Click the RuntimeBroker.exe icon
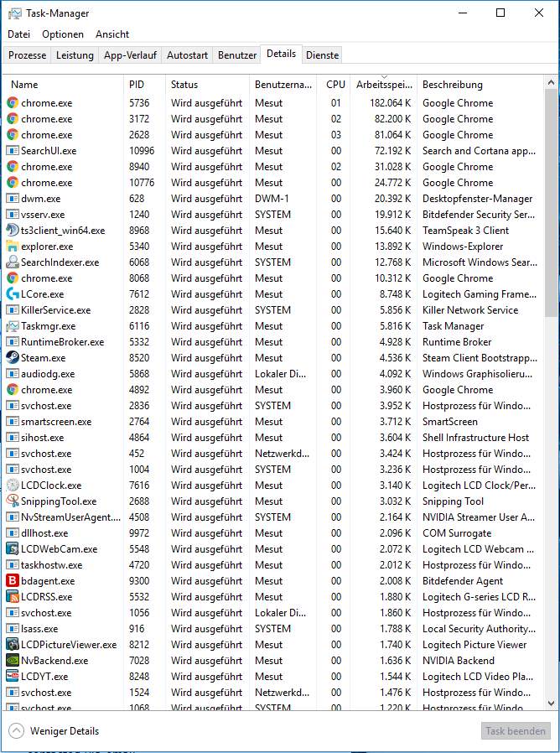Screen dimensions: 560x753 tap(13, 342)
